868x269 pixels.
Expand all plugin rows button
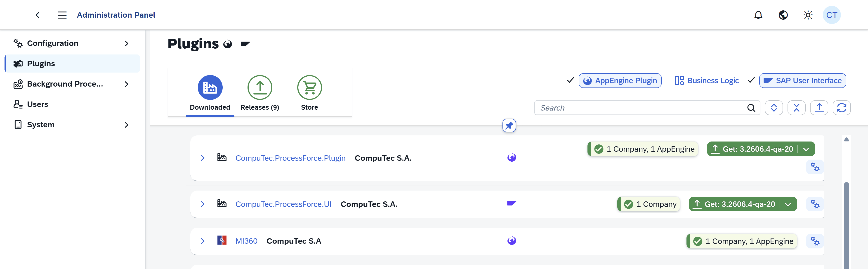click(774, 108)
